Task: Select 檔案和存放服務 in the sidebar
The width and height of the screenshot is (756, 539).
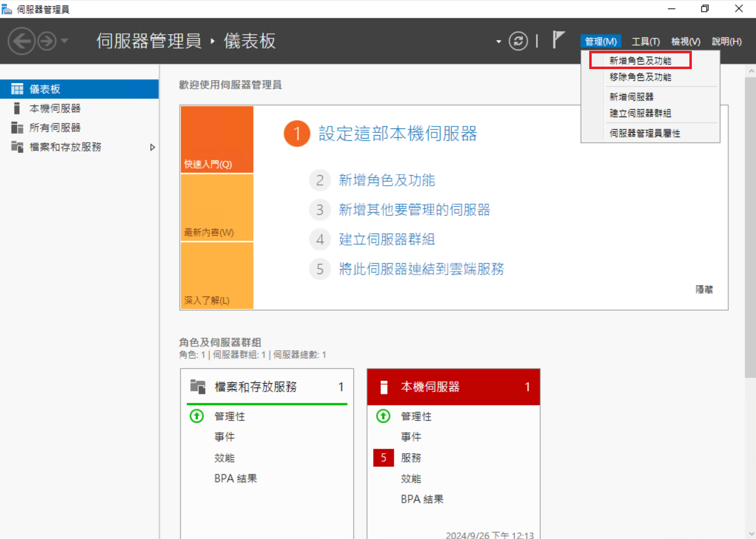Action: [79, 147]
